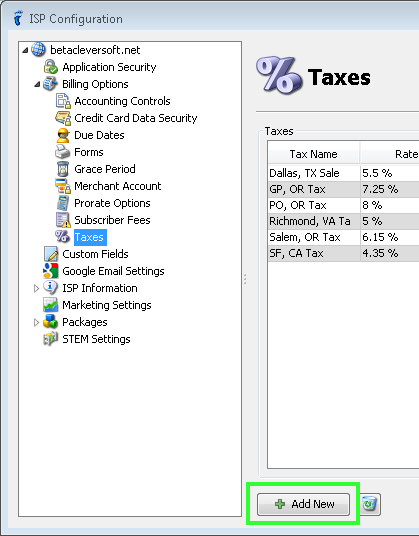This screenshot has width=419, height=536.
Task: Sort by the Tax Name column header
Action: click(x=313, y=154)
